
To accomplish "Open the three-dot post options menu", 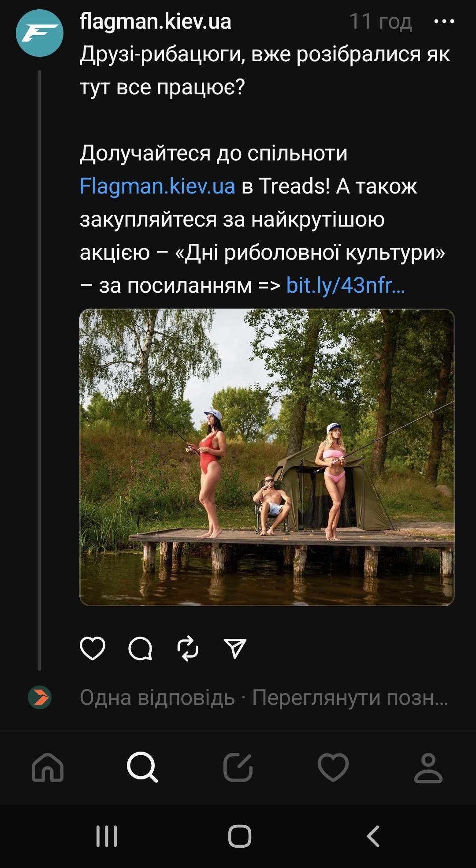I will pyautogui.click(x=444, y=21).
